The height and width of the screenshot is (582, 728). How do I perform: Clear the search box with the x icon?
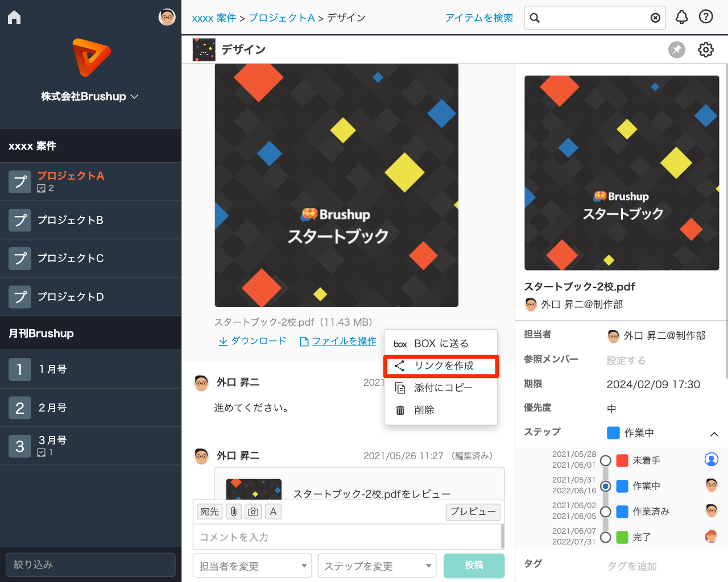655,18
